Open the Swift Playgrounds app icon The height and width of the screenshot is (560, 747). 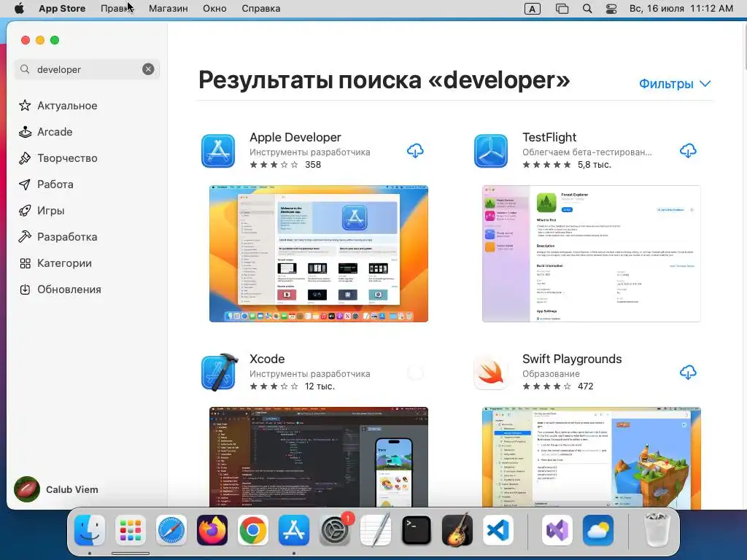click(x=491, y=373)
